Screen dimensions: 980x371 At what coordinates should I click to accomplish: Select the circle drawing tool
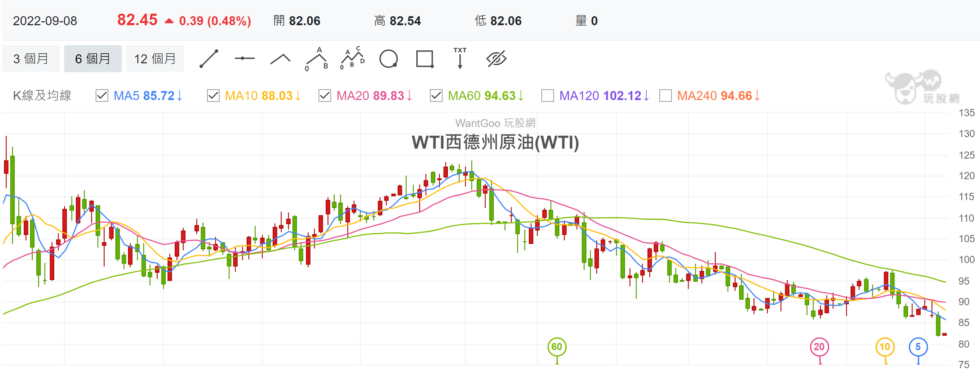tap(388, 59)
